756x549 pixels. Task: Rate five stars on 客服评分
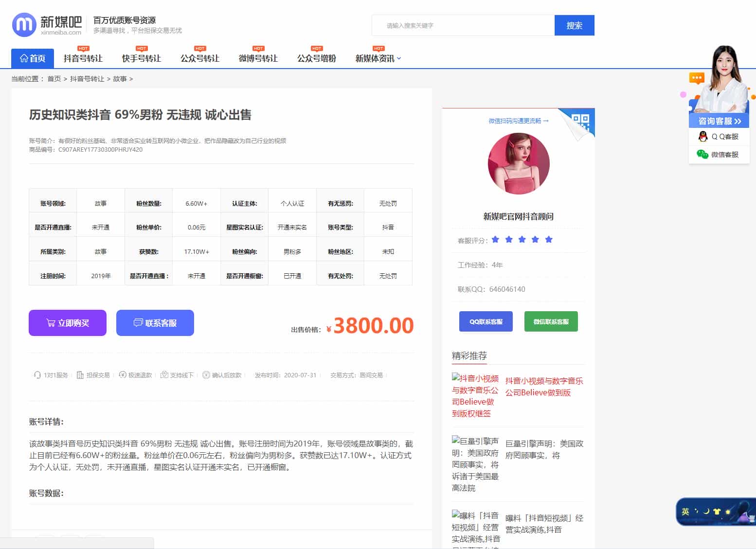(549, 239)
